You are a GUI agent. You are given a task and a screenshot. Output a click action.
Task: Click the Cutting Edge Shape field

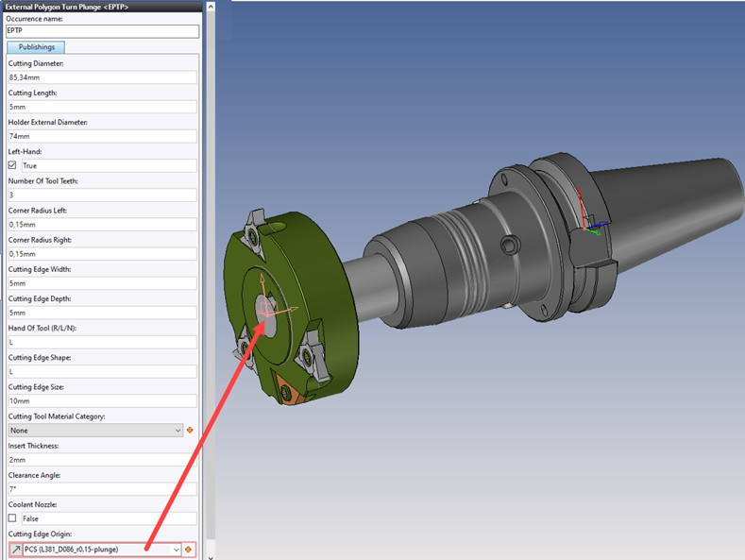pos(103,372)
